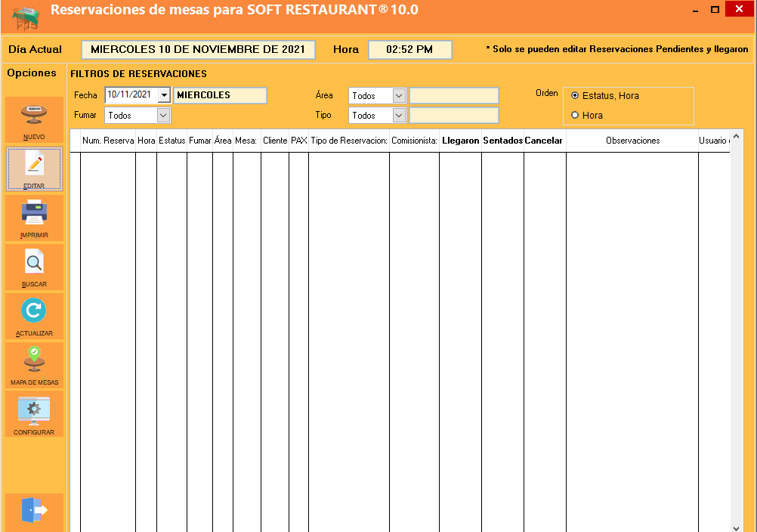
Task: Refresh with the Actualizar icon
Action: pos(34,311)
